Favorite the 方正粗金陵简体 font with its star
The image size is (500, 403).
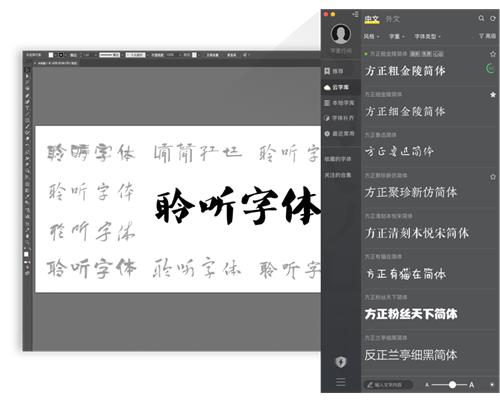pos(493,54)
